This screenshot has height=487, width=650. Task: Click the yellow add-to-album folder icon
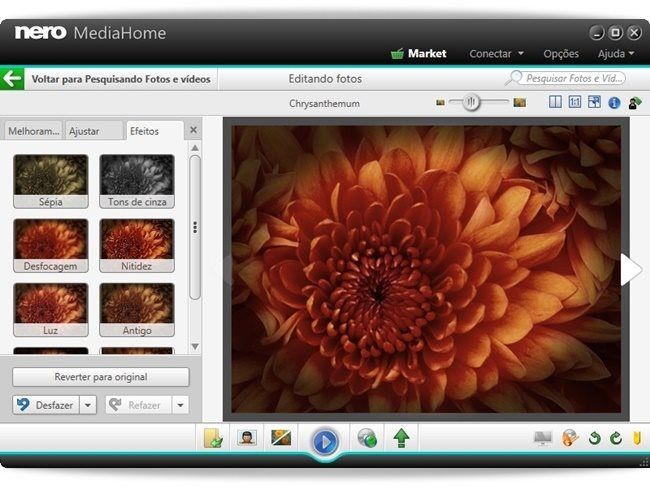click(x=213, y=438)
